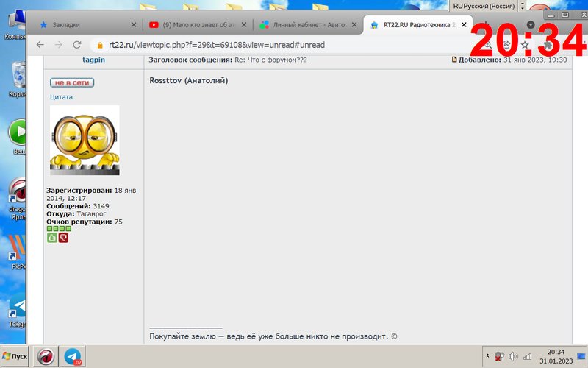Click the thumbs-up reputation icon for tagpin
Image resolution: width=588 pixels, height=368 pixels.
click(52, 238)
